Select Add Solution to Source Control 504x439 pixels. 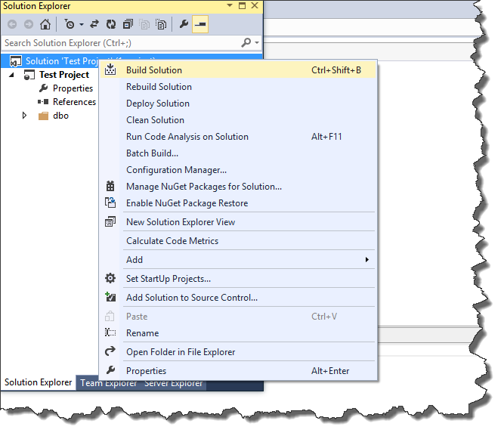pyautogui.click(x=238, y=298)
